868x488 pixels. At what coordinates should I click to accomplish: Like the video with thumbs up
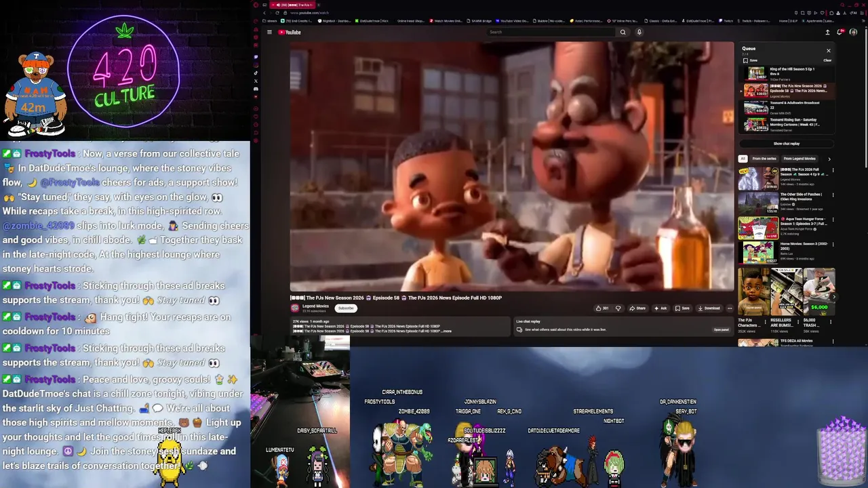(601, 308)
